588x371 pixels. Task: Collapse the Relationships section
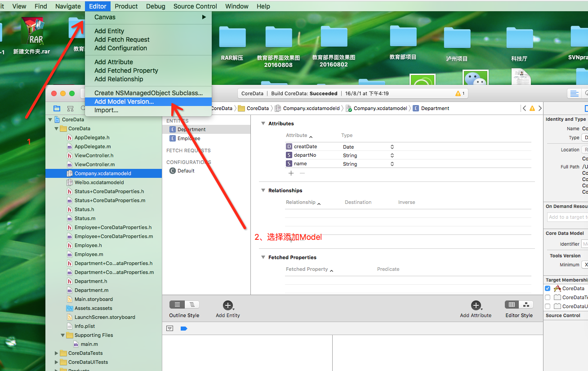pos(263,190)
